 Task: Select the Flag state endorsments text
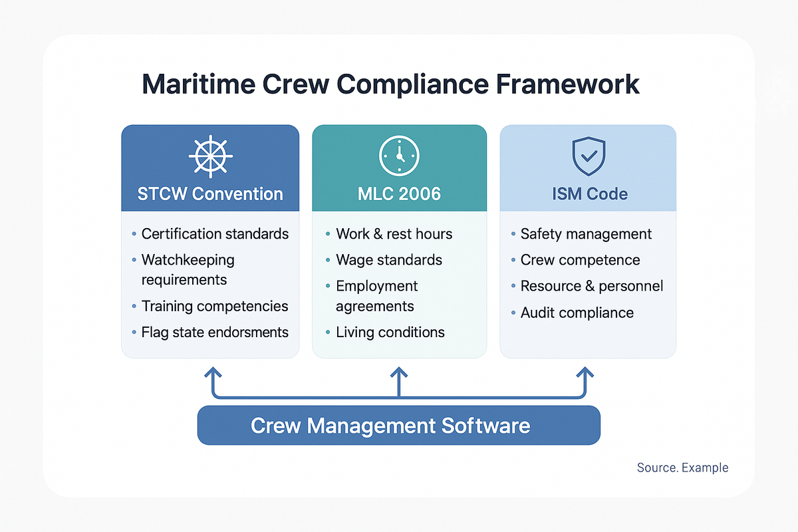click(x=215, y=332)
